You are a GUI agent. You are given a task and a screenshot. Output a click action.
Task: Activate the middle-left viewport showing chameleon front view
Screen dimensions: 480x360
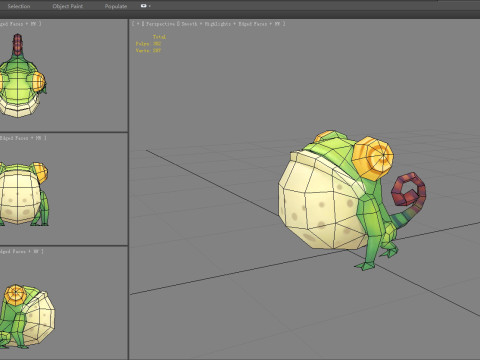[64, 189]
